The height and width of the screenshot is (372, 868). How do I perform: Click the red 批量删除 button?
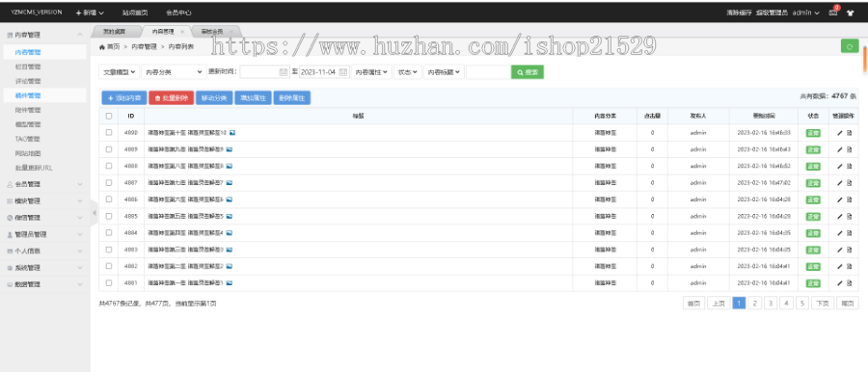point(172,98)
